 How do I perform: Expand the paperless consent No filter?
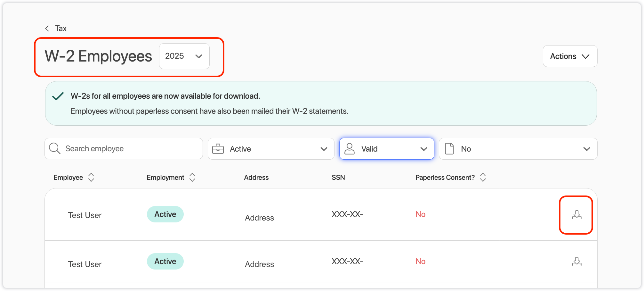[x=518, y=149]
